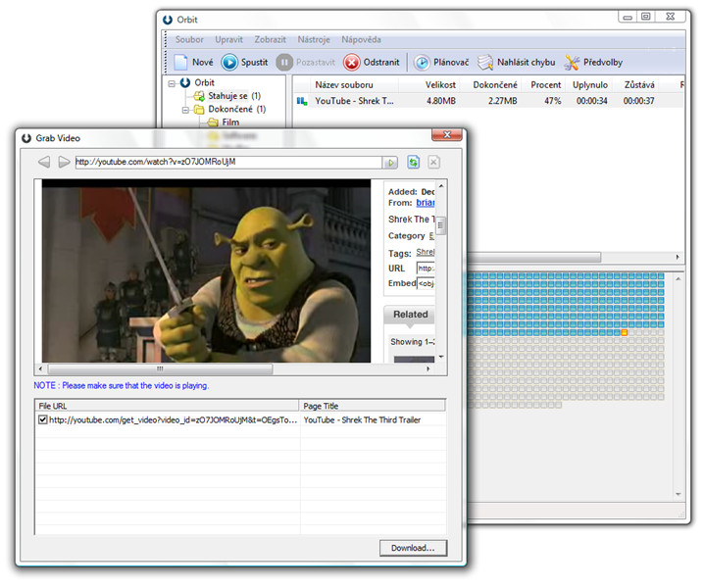Open the Předvolby preferences tools icon
This screenshot has height=588, width=705.
pyautogui.click(x=572, y=62)
